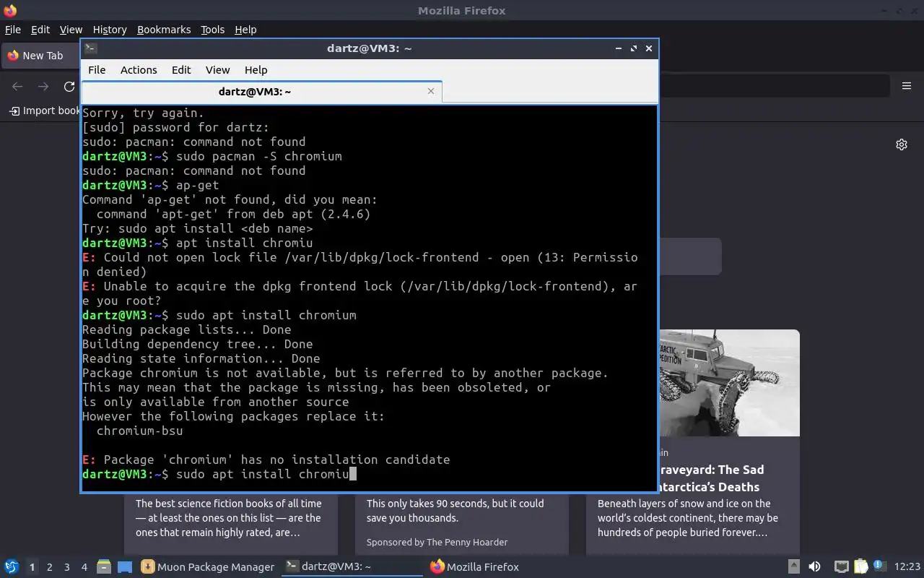This screenshot has width=924, height=578.
Task: Click the 'Try: sudo apt install <deb name>' line
Action: 198,228
